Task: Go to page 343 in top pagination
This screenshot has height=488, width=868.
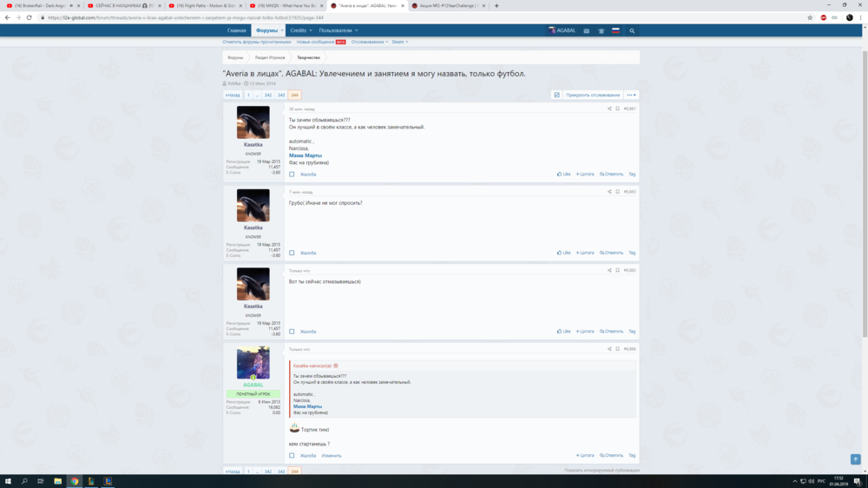Action: [x=281, y=95]
